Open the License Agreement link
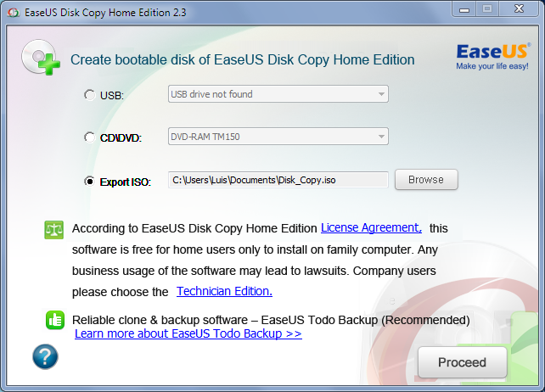This screenshot has height=392, width=545. pyautogui.click(x=371, y=227)
